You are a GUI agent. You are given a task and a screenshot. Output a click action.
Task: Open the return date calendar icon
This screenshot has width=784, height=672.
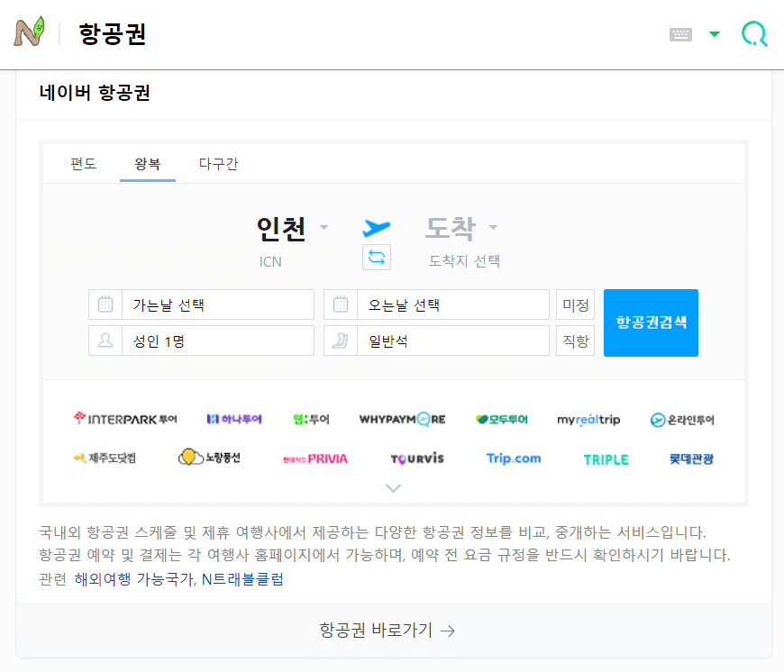click(x=340, y=304)
